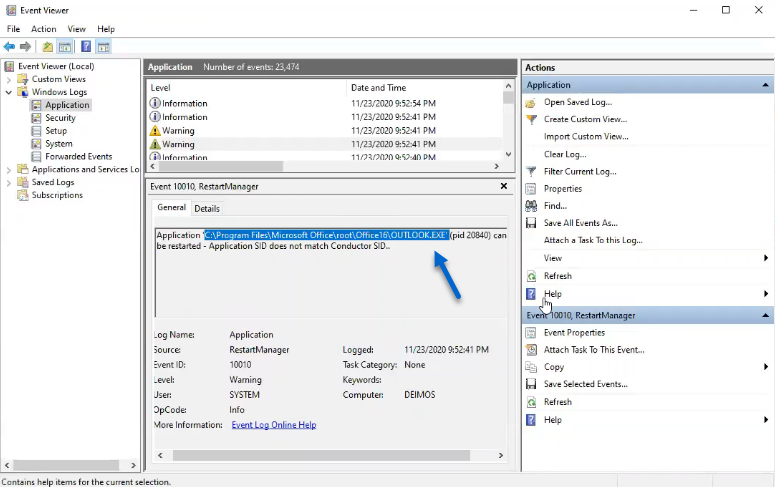Click the blue Help toolbar icon
Image resolution: width=775 pixels, height=487 pixels.
[x=86, y=47]
